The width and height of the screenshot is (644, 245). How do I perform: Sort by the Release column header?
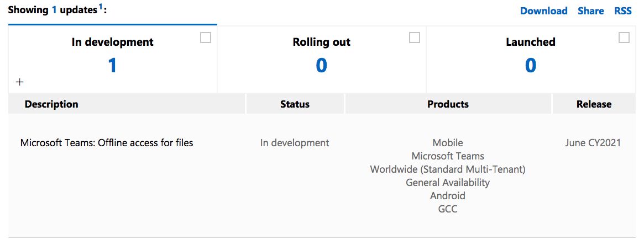point(594,104)
